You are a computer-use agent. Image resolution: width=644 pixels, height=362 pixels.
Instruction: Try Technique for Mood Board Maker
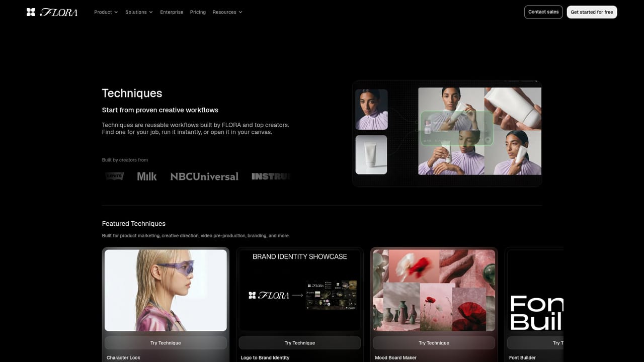434,343
